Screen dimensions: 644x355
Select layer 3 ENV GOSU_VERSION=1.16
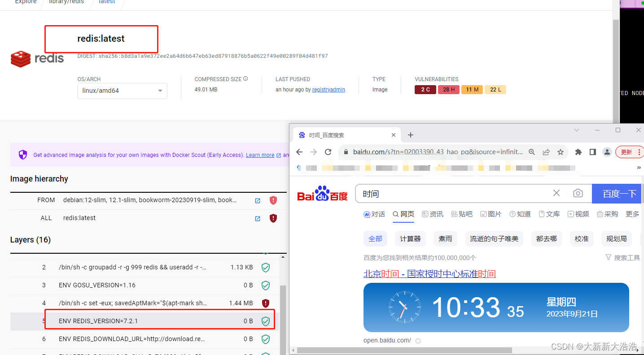pyautogui.click(x=145, y=285)
